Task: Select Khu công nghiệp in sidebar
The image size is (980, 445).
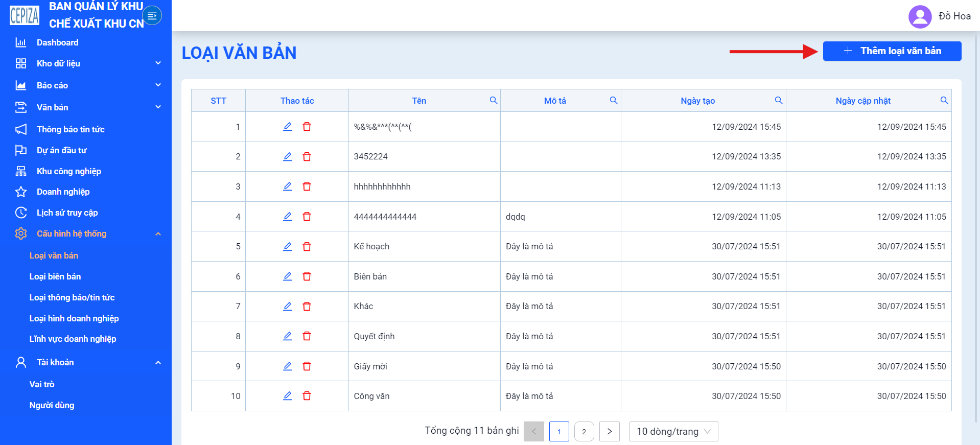Action: tap(69, 171)
